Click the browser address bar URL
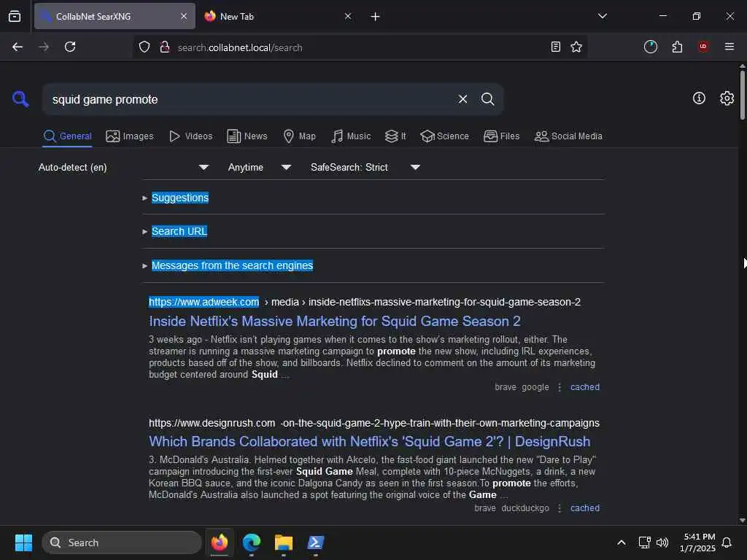Screen dimensions: 747x560 pyautogui.click(x=239, y=47)
